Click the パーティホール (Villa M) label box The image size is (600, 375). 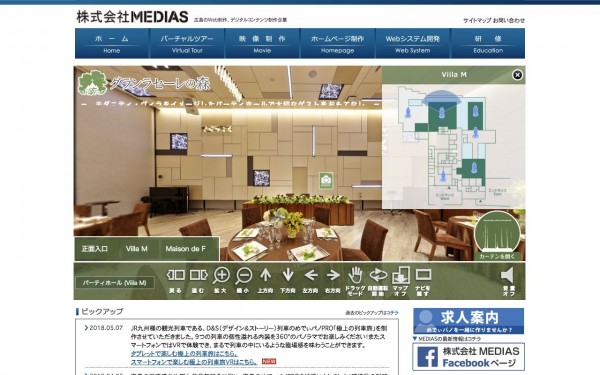[x=115, y=283]
